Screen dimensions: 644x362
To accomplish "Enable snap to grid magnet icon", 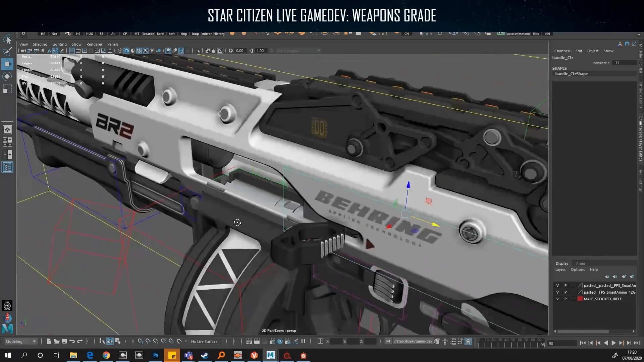I will click(141, 342).
